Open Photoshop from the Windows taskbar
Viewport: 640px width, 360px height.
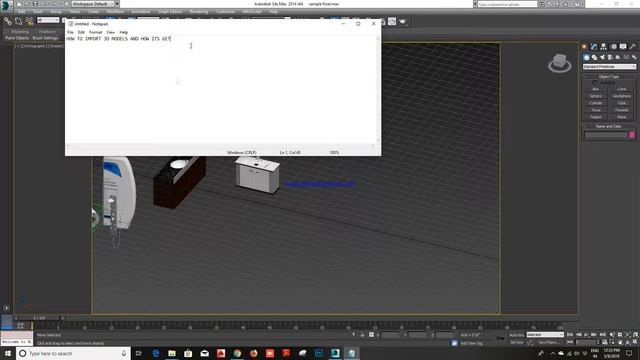pos(319,353)
